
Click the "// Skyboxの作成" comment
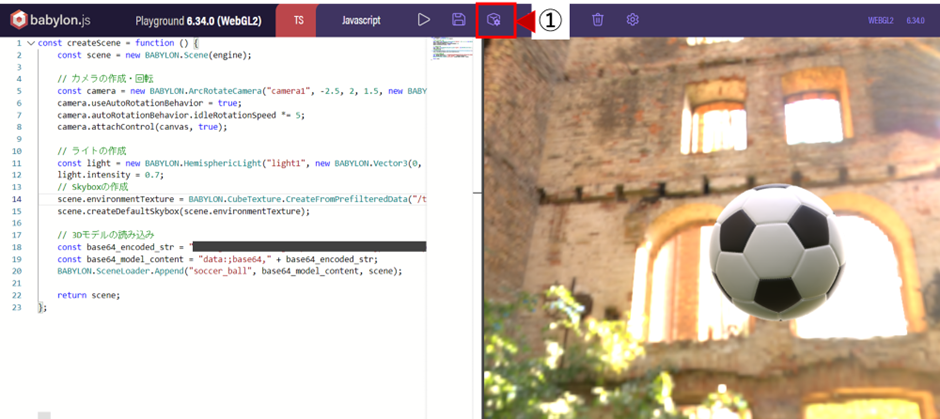[x=92, y=187]
